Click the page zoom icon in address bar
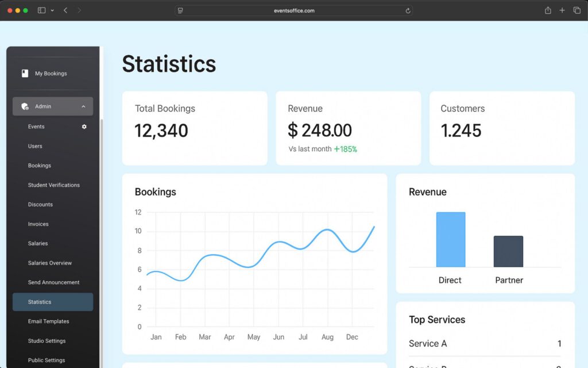This screenshot has width=588, height=368. coord(180,10)
